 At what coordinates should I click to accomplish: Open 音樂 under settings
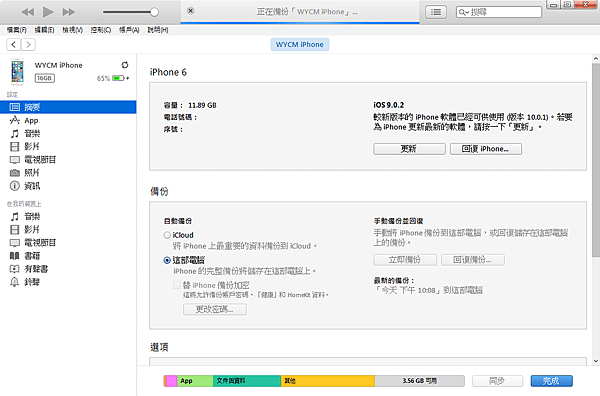(x=68, y=134)
